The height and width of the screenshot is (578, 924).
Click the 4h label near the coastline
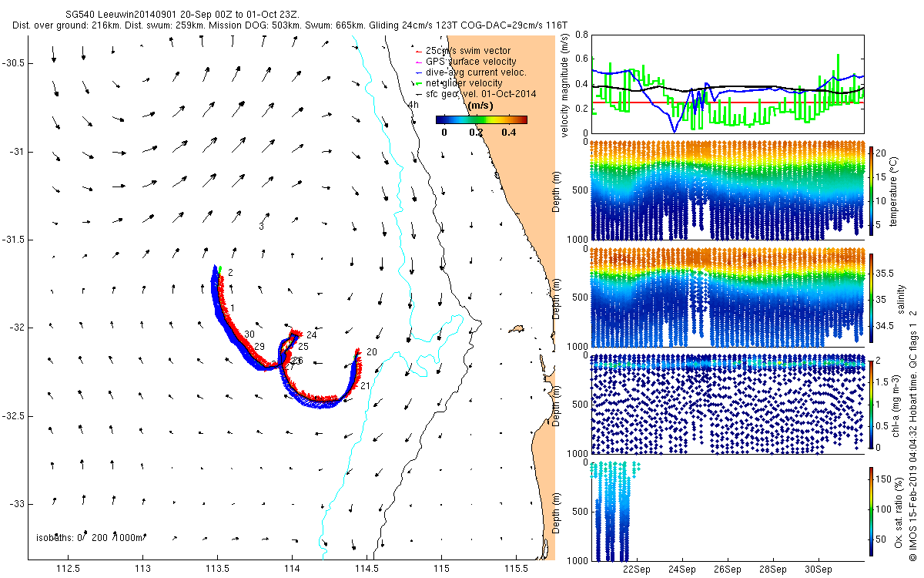tap(413, 105)
